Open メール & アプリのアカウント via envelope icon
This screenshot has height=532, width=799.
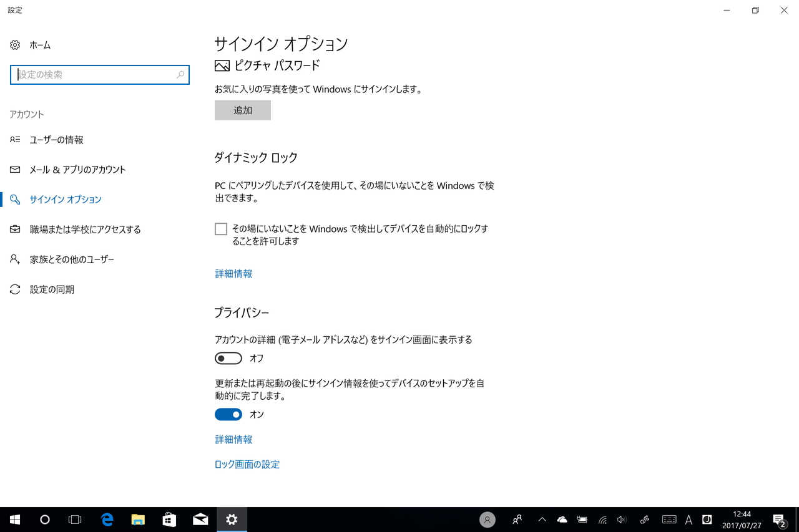point(15,169)
